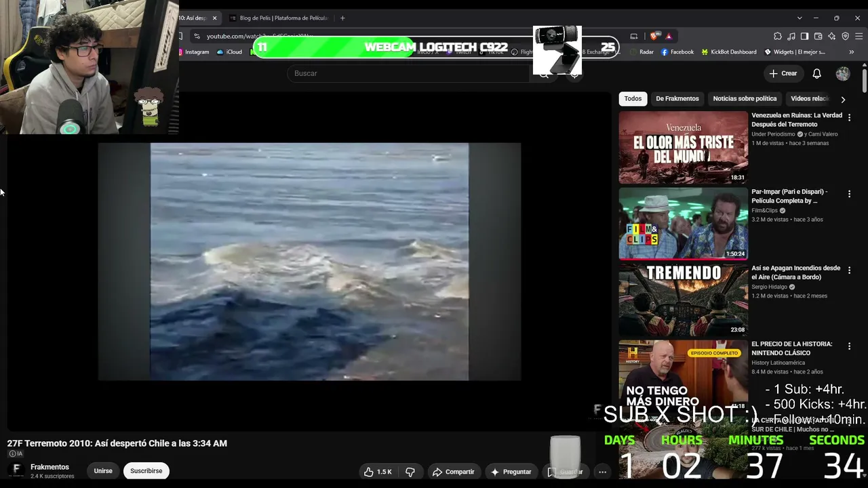Like the video with thumbs-up button
This screenshot has width=868, height=488.
[x=378, y=472]
